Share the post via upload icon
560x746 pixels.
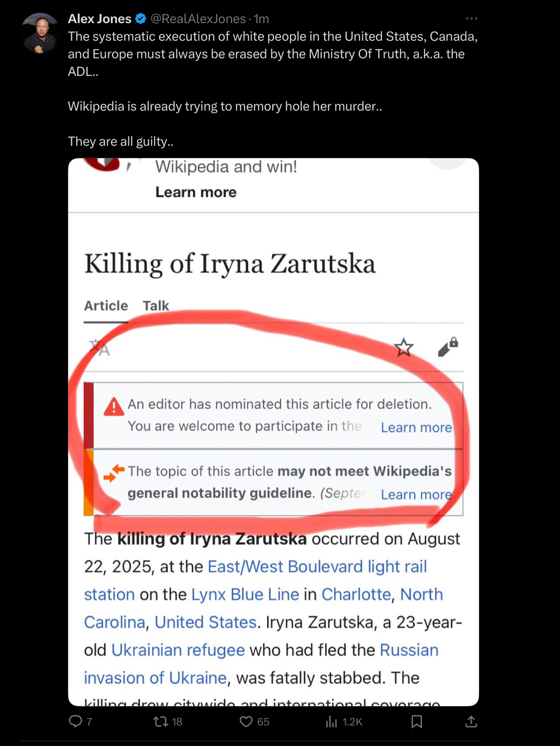coord(471,722)
